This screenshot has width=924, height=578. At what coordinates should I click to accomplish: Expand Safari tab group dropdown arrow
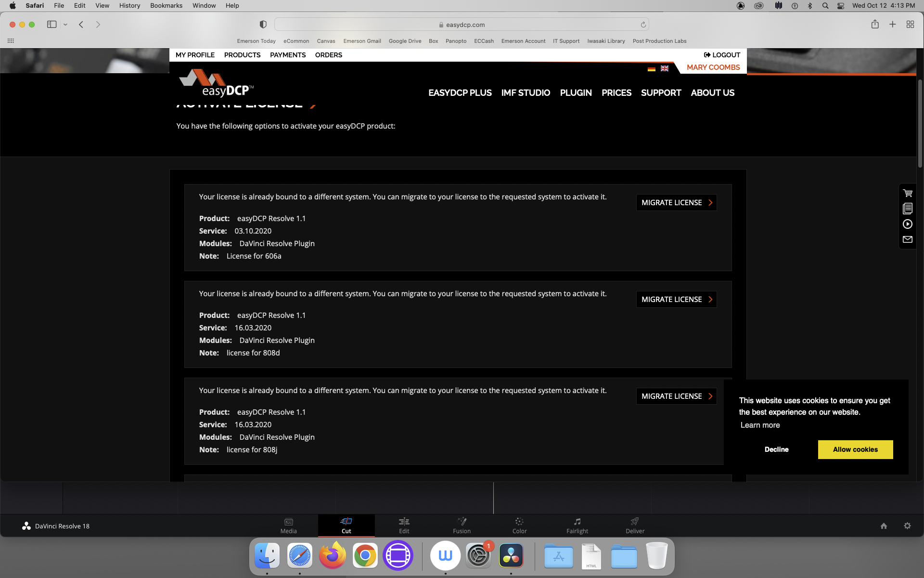tap(65, 25)
